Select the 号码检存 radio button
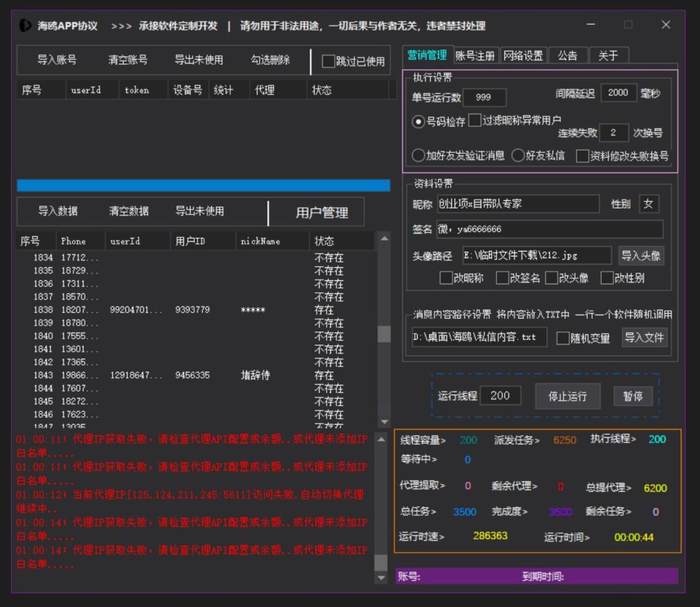The width and height of the screenshot is (700, 607). tap(418, 120)
